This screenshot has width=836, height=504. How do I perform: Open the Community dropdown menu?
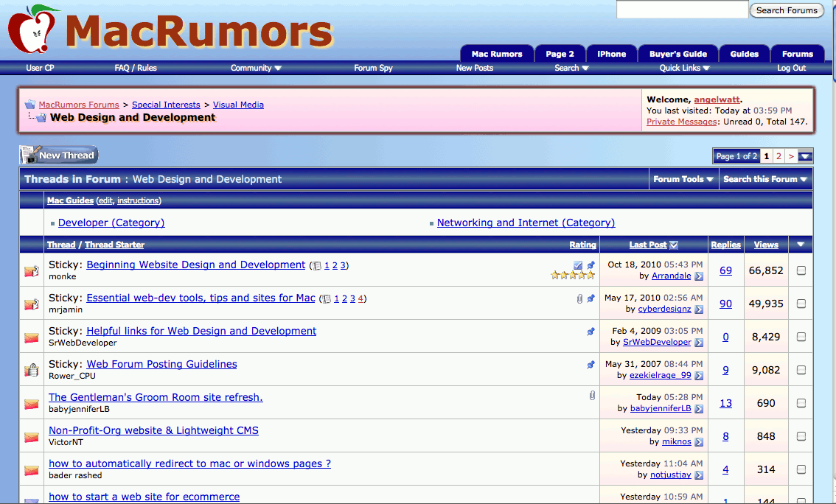point(256,68)
